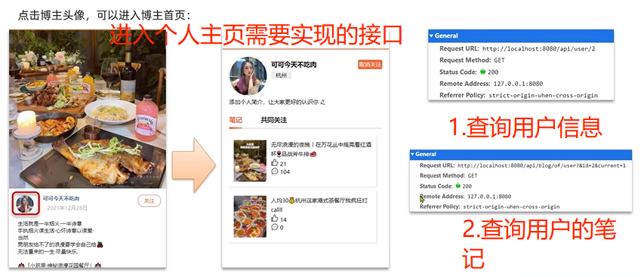Open the thumbnail of the 无尽浪漫的夜晚 note
Image resolution: width=644 pixels, height=277 pixels.
click(250, 161)
